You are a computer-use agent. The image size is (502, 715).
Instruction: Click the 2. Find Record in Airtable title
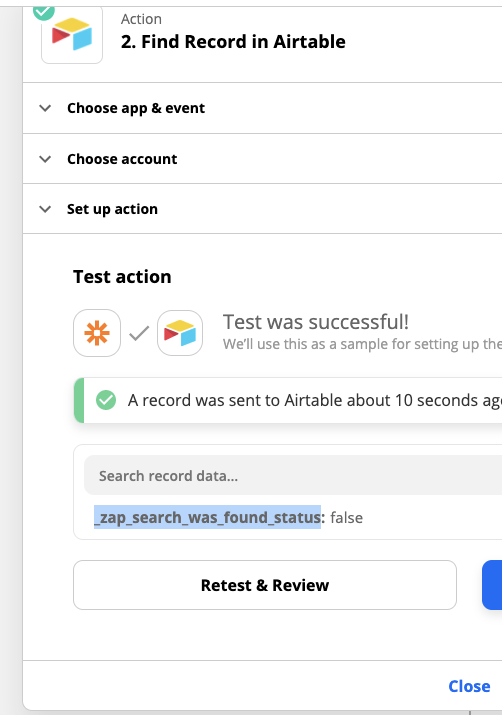(x=233, y=41)
